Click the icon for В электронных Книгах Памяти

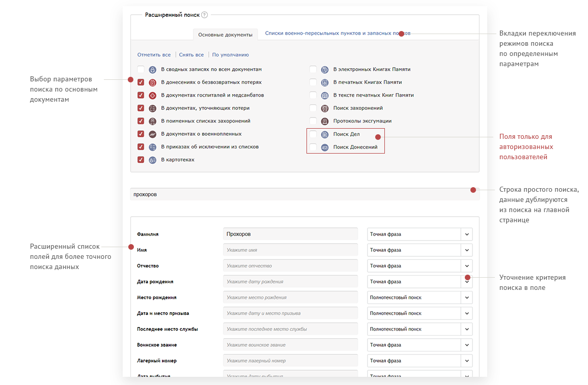(x=325, y=70)
